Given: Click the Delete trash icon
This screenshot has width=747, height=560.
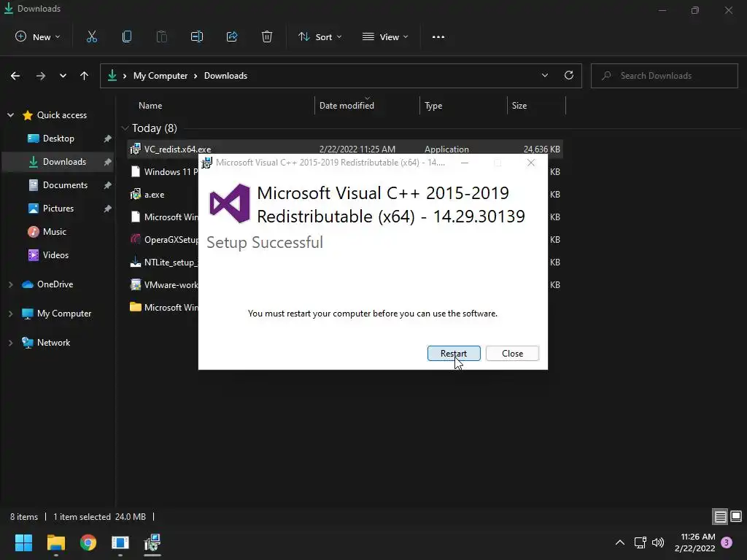Looking at the screenshot, I should click(x=267, y=36).
